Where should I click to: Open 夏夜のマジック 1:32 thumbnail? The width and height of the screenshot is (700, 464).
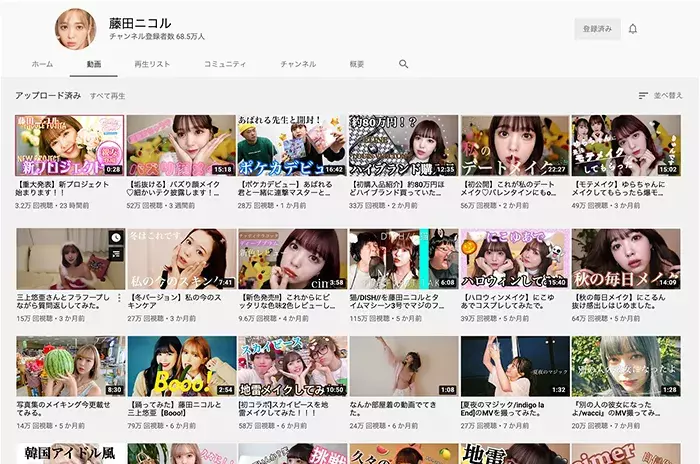pos(515,367)
